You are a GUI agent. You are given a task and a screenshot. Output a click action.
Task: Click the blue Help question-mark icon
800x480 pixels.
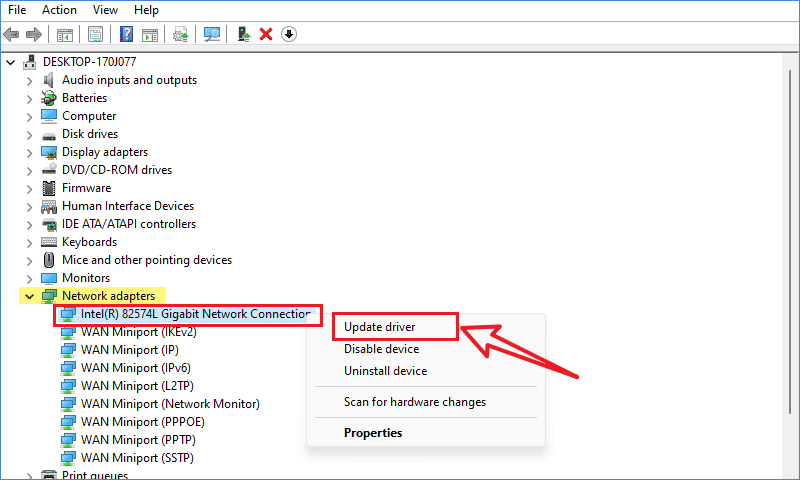(x=126, y=35)
